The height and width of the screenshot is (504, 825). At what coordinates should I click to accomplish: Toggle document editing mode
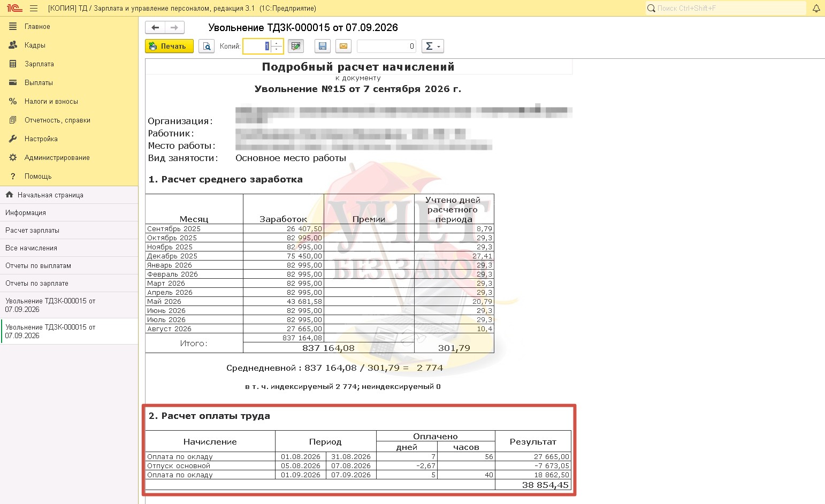[295, 46]
